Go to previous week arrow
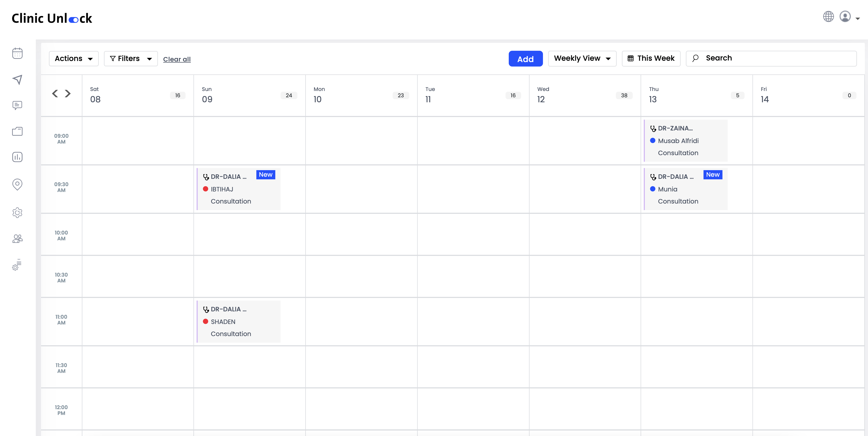The width and height of the screenshot is (868, 436). tap(55, 93)
